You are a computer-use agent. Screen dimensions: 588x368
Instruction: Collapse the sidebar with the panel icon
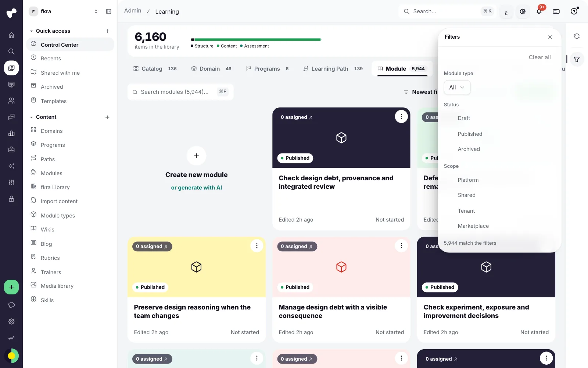109,11
